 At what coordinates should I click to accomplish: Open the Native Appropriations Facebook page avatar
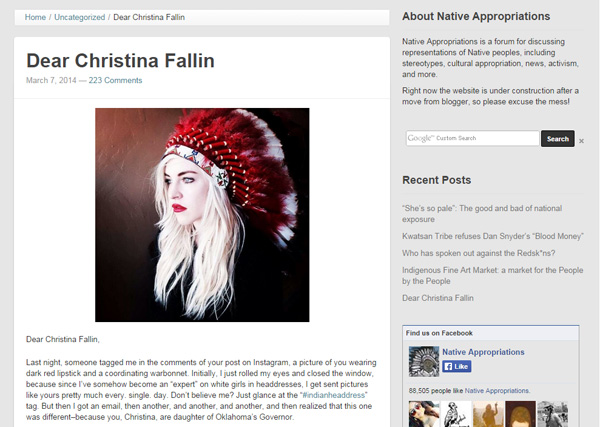(x=424, y=362)
